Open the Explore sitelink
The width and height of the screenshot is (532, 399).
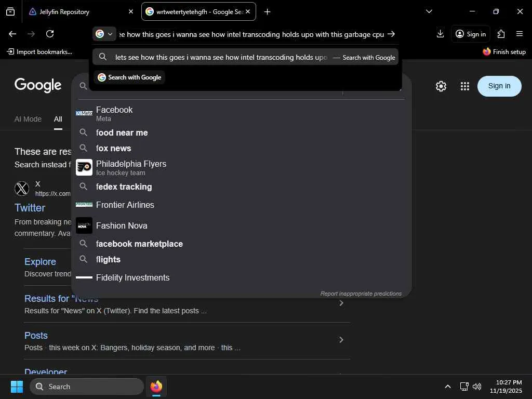pos(40,262)
